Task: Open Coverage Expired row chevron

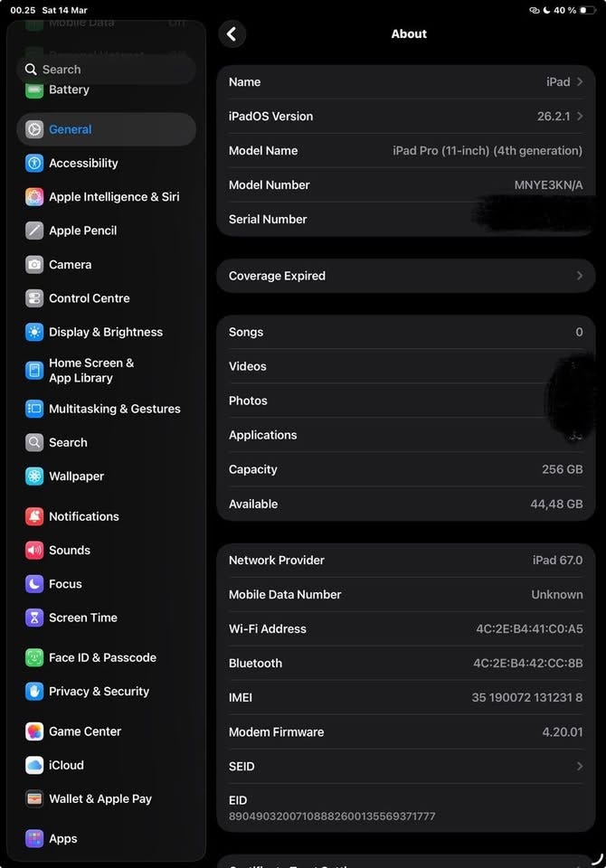Action: click(x=580, y=276)
